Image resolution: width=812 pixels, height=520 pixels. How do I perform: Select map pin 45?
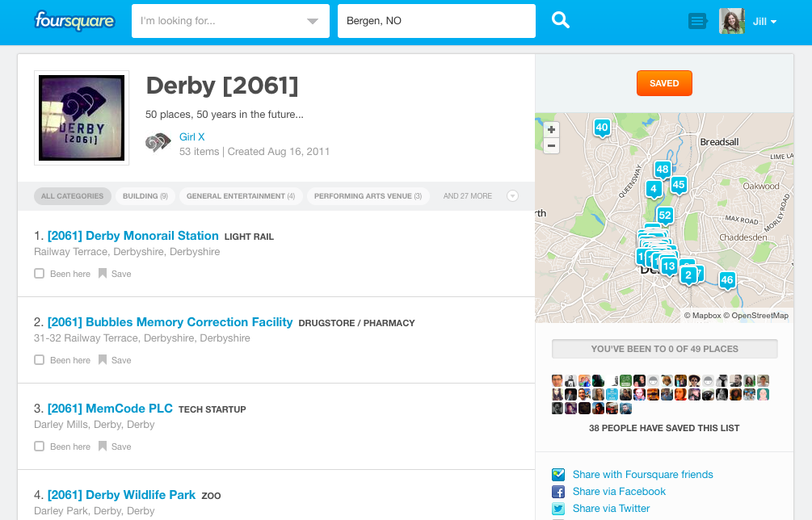[x=679, y=186]
